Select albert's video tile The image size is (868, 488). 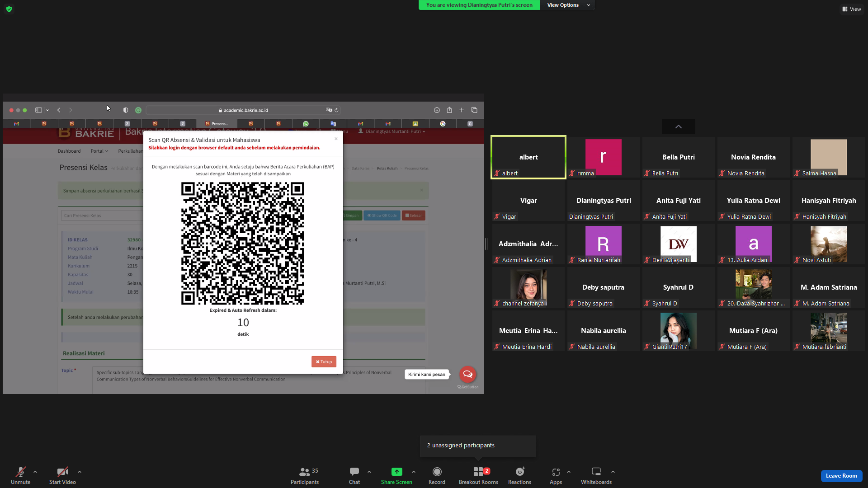tap(528, 157)
